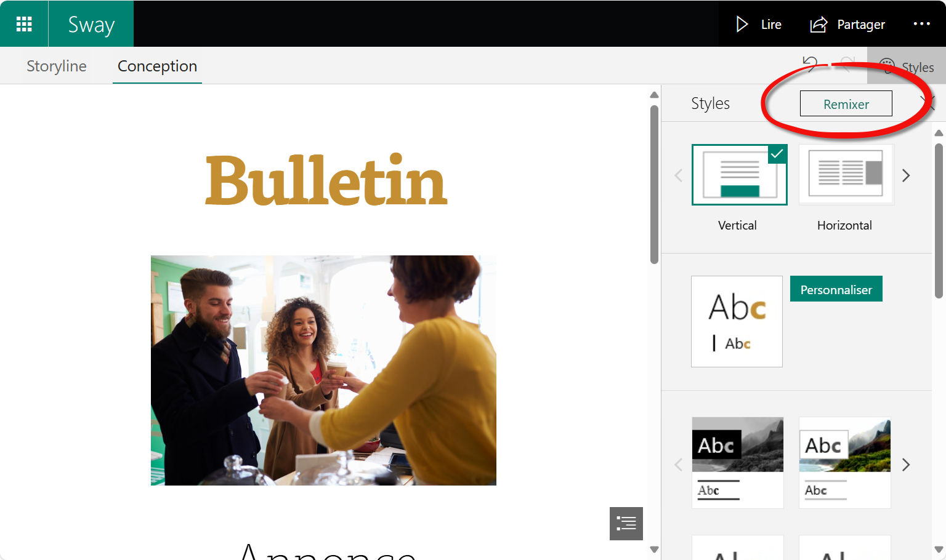Click the coffee shop image
The image size is (946, 560).
point(323,370)
